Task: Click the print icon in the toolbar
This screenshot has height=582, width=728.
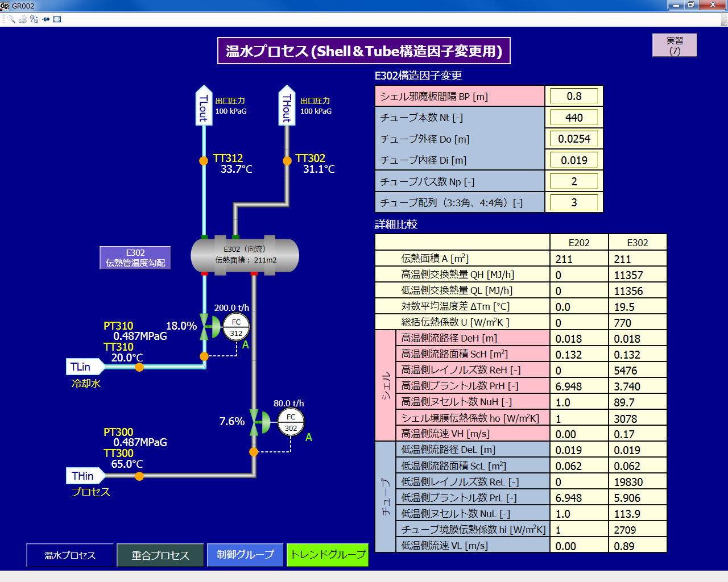Action: [22, 19]
